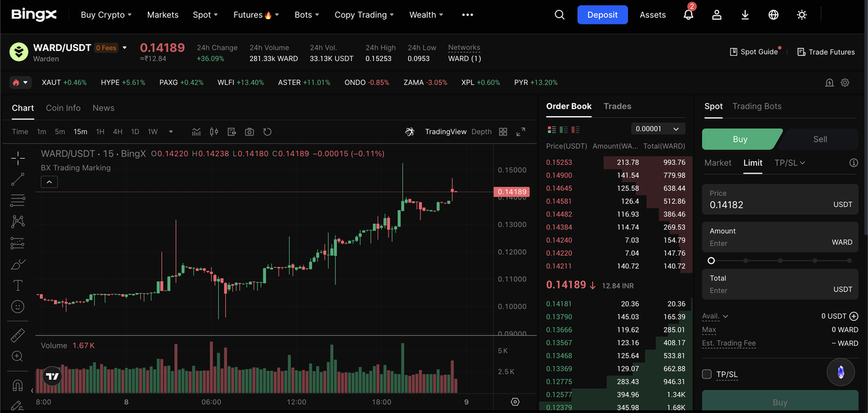Viewport: 868px width, 413px height.
Task: Expand chart to fullscreen
Action: point(521,132)
